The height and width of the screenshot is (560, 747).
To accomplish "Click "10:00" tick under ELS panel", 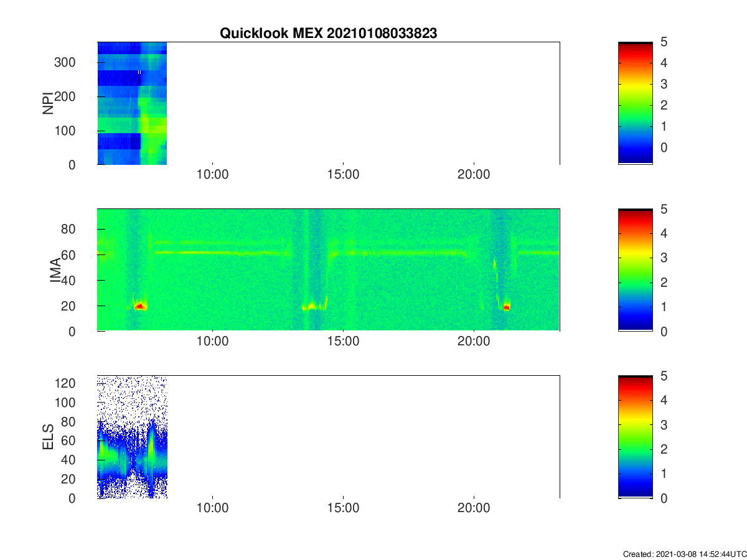I will click(x=213, y=508).
